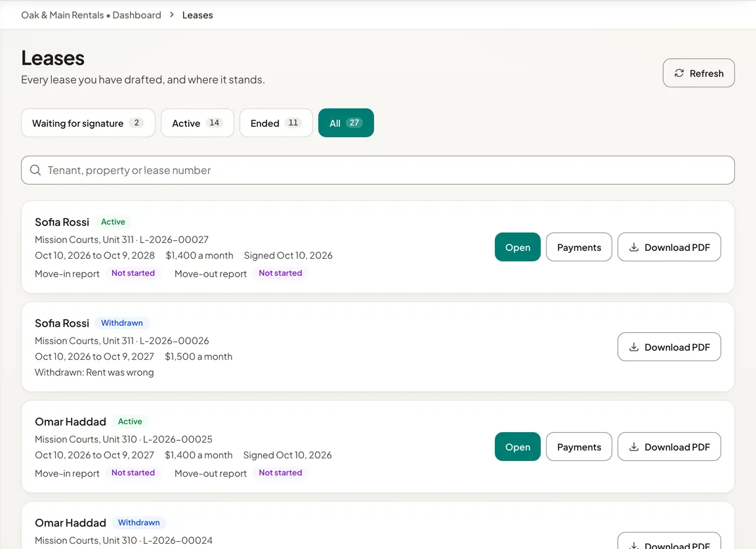Click the Withdrawn badge on Sofia Rossi's lease
Image resolution: width=756 pixels, height=549 pixels.
coord(122,322)
